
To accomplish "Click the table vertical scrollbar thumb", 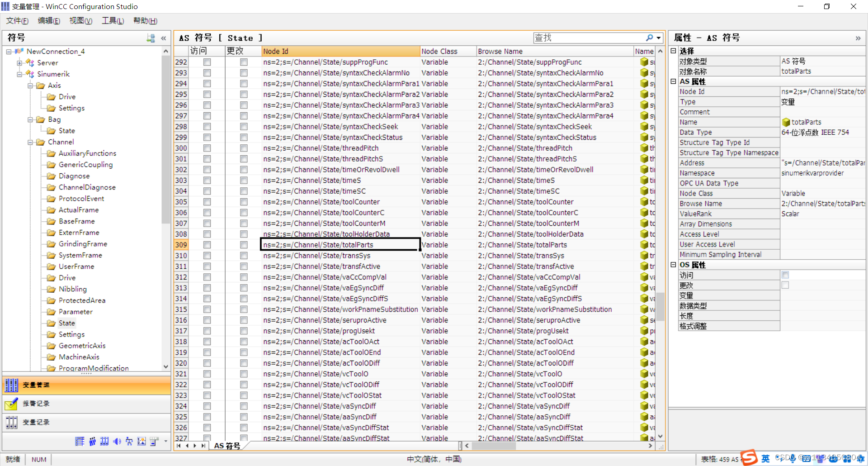I will 660,306.
